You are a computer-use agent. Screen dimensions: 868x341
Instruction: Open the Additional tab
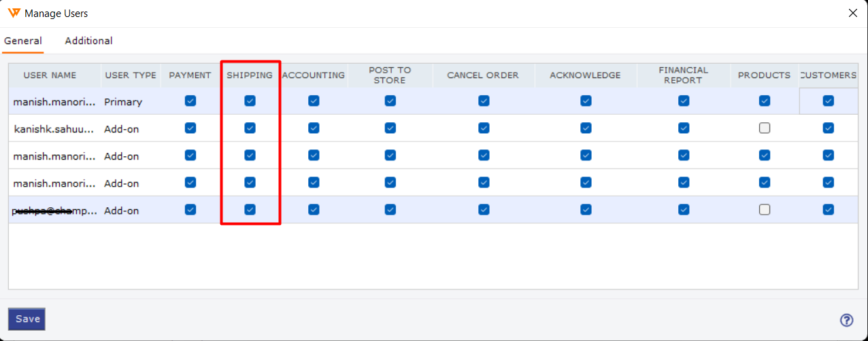click(x=88, y=41)
